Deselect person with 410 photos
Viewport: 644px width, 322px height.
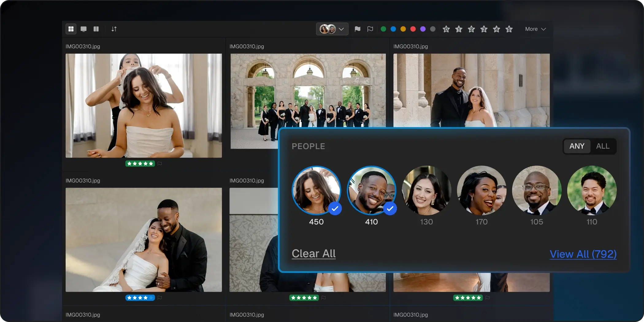click(x=371, y=190)
